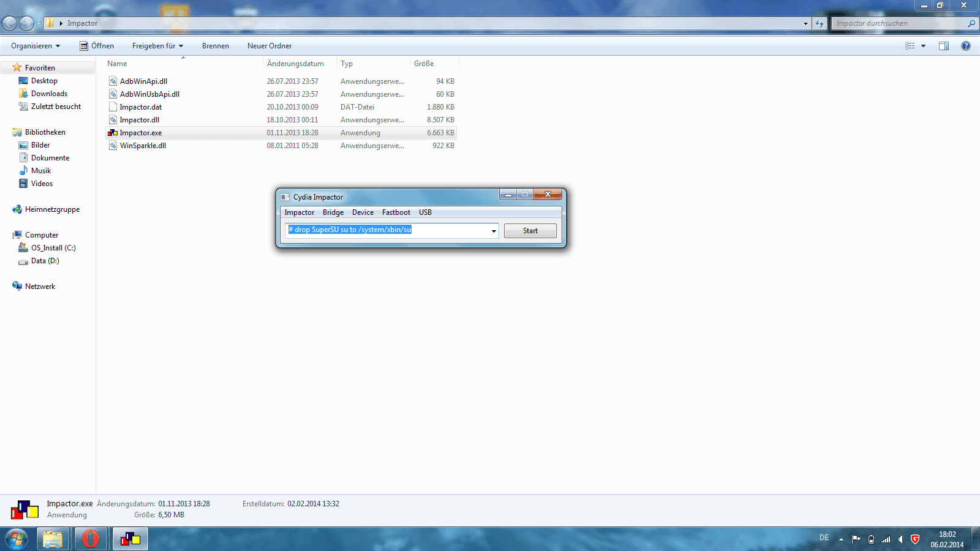Open the Freigeben für dropdown
The height and width of the screenshot is (551, 980).
point(157,46)
